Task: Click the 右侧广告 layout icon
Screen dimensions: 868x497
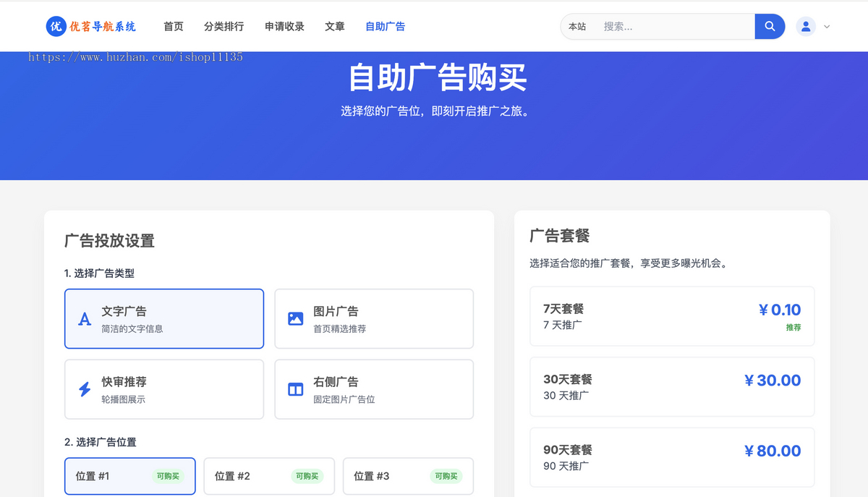Action: [x=296, y=389]
